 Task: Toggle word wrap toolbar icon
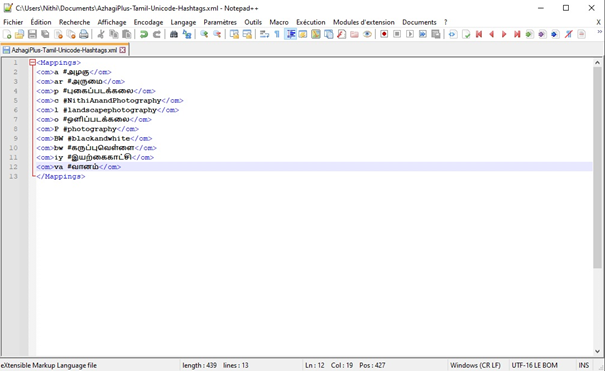[x=264, y=34]
